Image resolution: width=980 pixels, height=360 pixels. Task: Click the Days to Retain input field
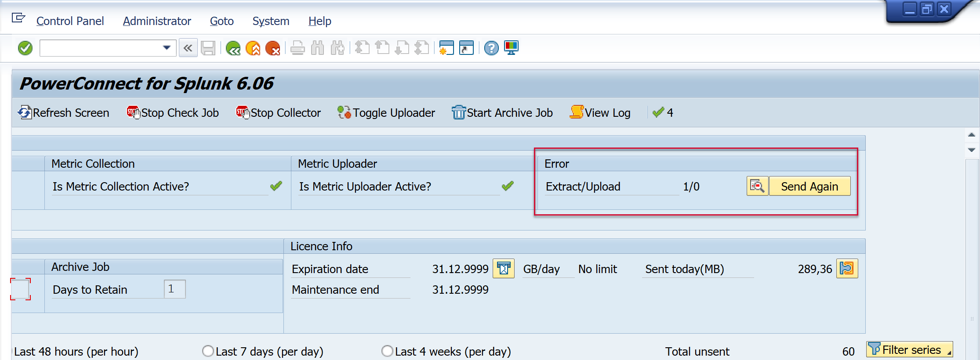point(174,289)
